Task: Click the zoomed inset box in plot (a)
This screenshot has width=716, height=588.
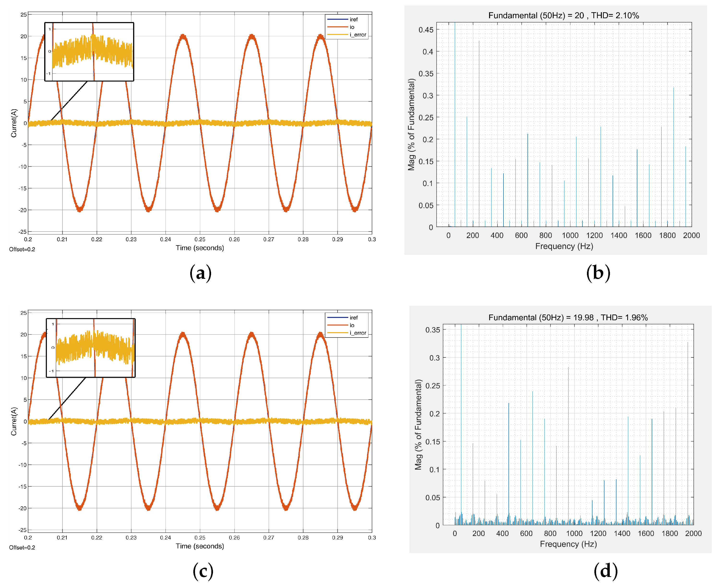Action: click(89, 52)
